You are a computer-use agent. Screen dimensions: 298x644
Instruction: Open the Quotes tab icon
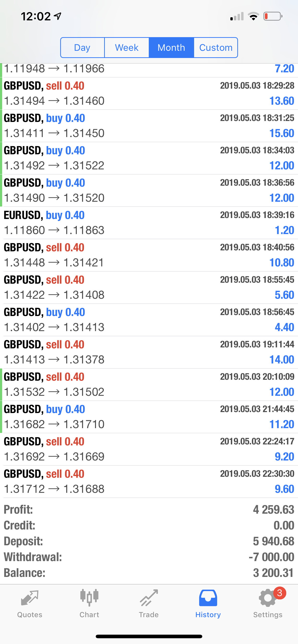pyautogui.click(x=30, y=598)
